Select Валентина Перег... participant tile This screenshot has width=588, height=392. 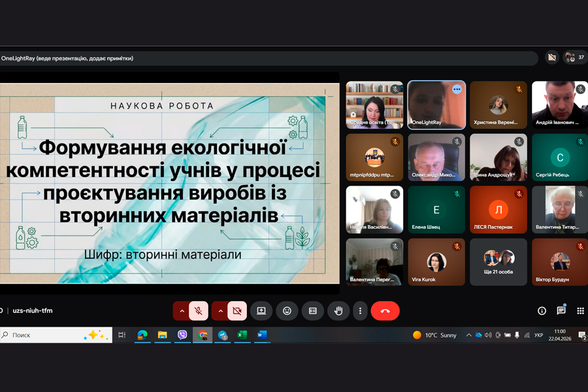374,262
